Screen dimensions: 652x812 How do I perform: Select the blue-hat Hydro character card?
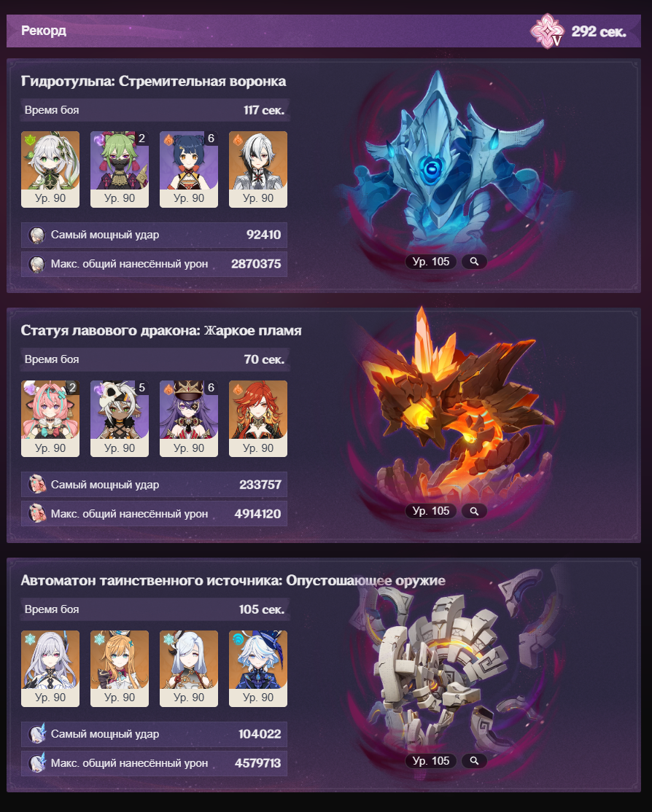click(258, 668)
